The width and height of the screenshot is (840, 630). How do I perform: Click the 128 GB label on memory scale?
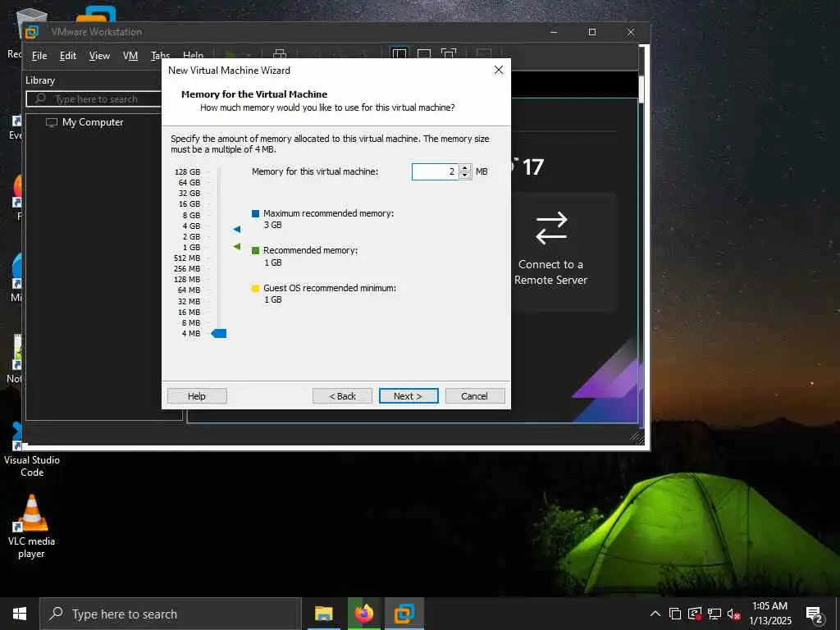point(188,172)
